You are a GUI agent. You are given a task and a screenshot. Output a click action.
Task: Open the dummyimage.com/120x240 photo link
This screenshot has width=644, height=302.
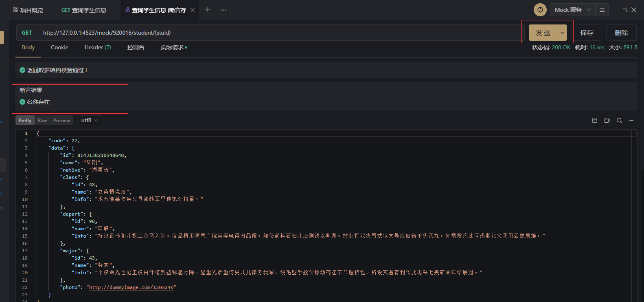click(131, 287)
